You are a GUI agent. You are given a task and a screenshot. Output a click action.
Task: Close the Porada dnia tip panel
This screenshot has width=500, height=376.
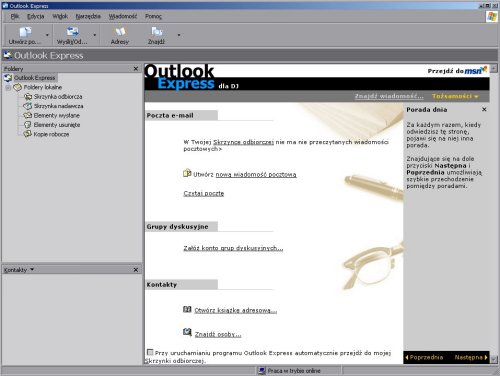[484, 109]
